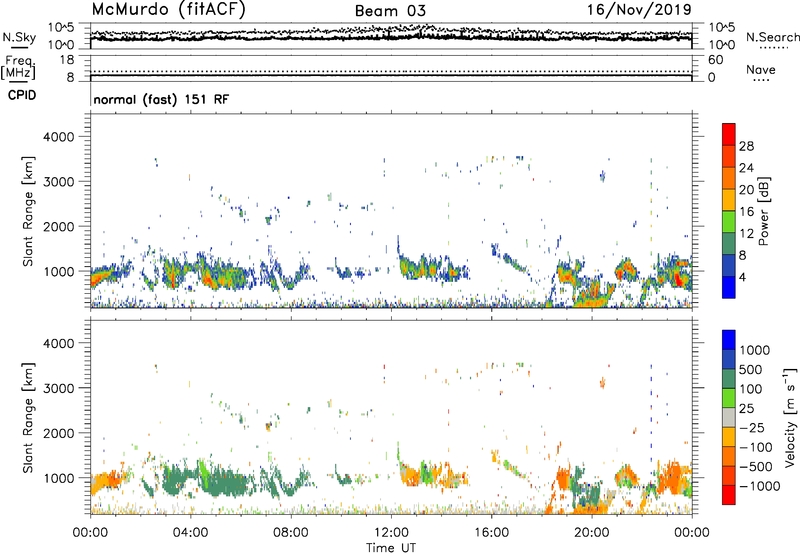Image resolution: width=800 pixels, height=554 pixels.
Task: Select the 08:00 time tick label
Action: [290, 533]
